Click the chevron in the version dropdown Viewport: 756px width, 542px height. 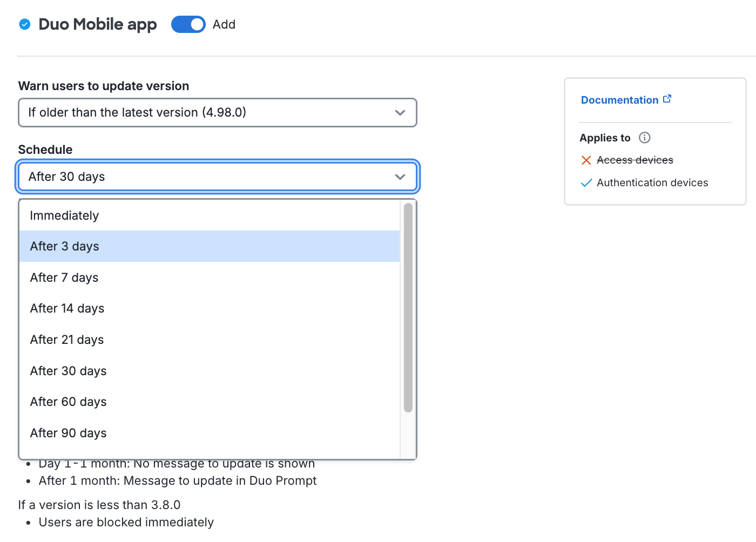400,113
